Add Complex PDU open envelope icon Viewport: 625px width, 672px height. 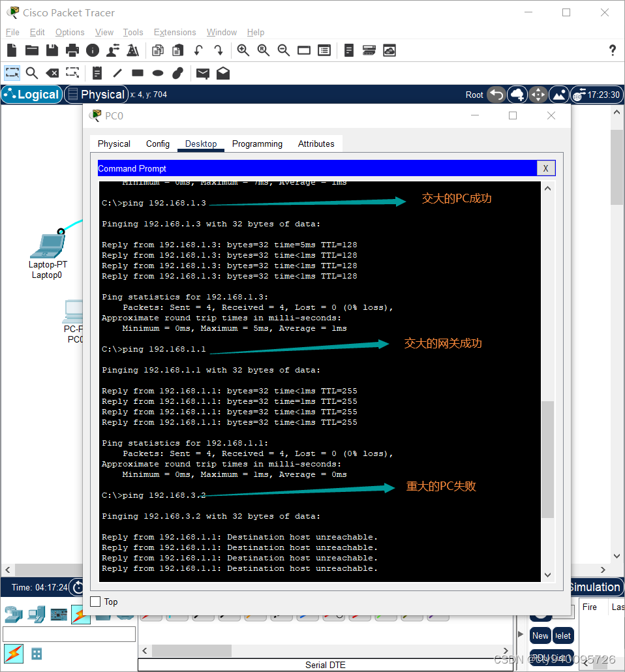223,73
